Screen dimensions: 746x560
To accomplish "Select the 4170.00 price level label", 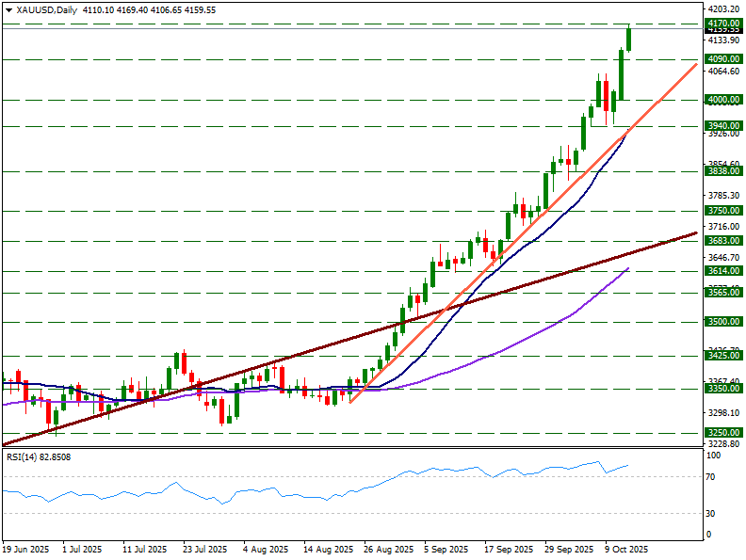I will 722,23.
